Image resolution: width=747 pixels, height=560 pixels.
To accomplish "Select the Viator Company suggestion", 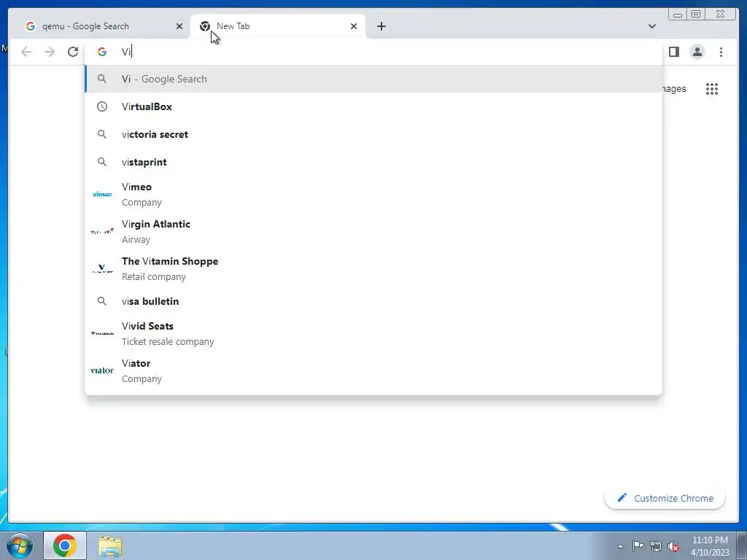I will 373,370.
